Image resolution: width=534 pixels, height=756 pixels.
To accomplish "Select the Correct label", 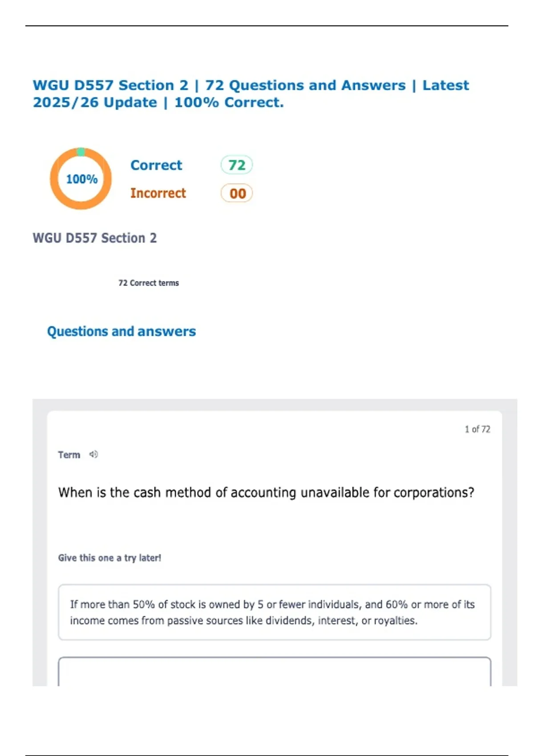I will point(156,165).
